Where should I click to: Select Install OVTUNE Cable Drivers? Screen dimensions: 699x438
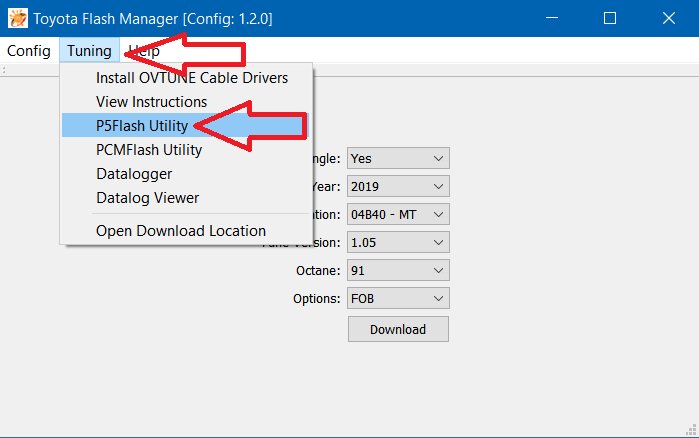[186, 78]
